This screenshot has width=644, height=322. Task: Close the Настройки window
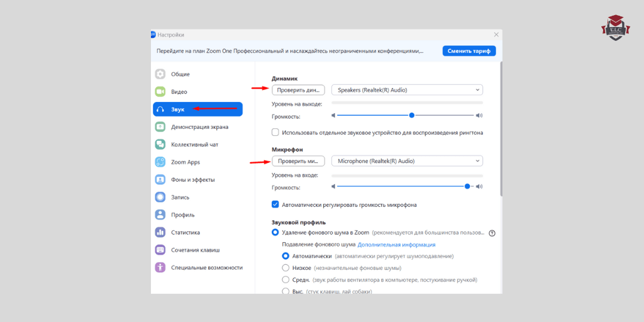click(x=496, y=35)
